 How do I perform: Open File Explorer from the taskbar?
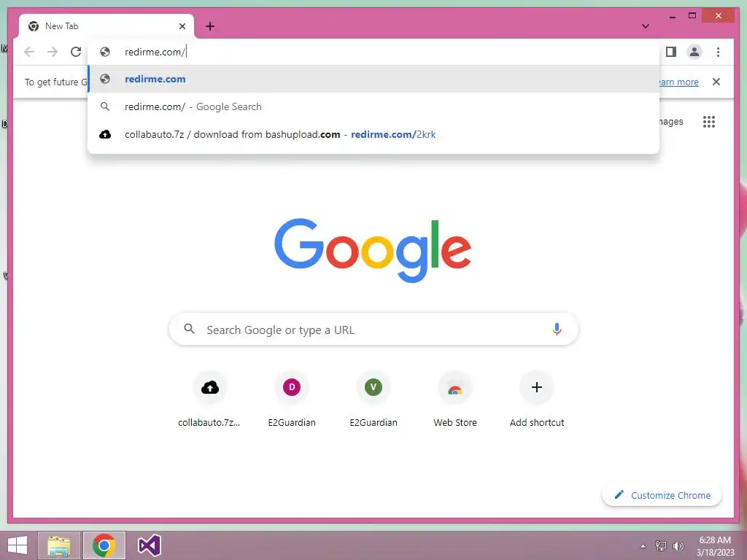pyautogui.click(x=59, y=545)
